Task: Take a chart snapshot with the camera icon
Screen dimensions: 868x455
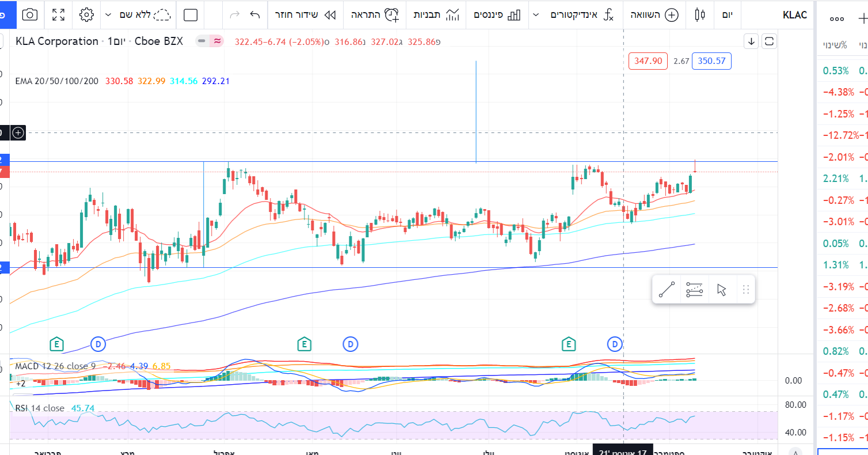Action: tap(29, 15)
